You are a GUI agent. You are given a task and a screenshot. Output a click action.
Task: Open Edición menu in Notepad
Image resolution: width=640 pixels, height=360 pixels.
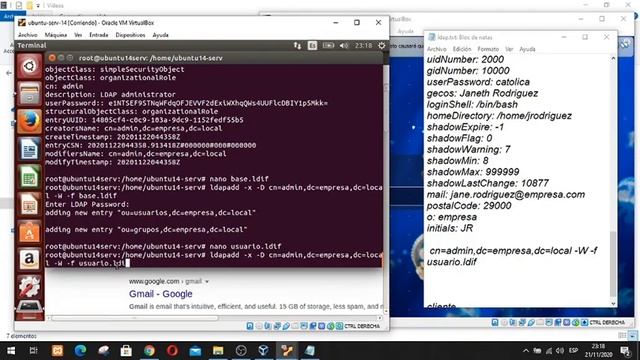[x=462, y=49]
